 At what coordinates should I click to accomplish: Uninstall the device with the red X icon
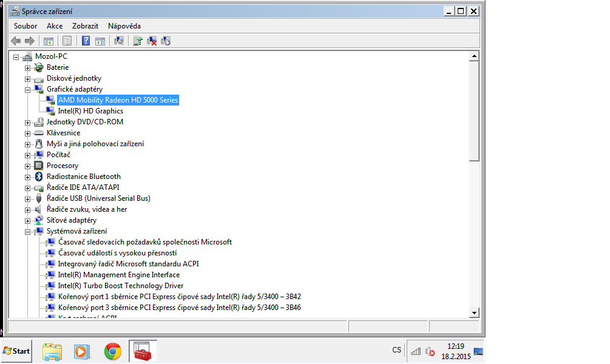tap(152, 41)
